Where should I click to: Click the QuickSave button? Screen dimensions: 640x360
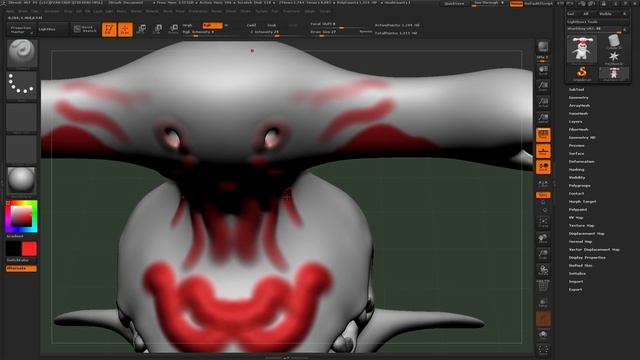pos(454,4)
